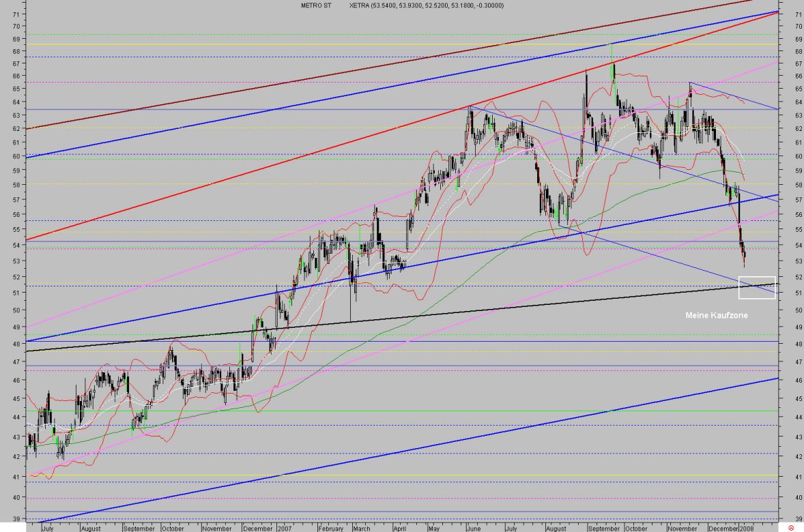Select the '2008' label on time axis
This screenshot has height=532, width=804.
[747, 529]
